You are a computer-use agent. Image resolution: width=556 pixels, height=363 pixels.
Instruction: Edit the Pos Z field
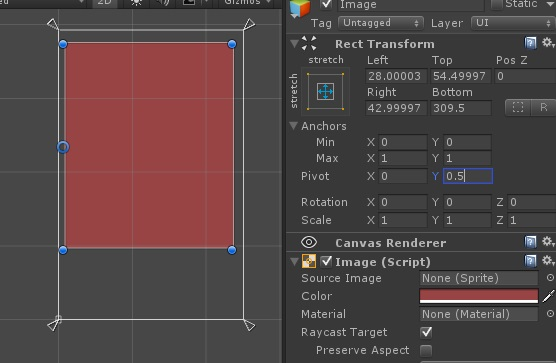tap(525, 76)
